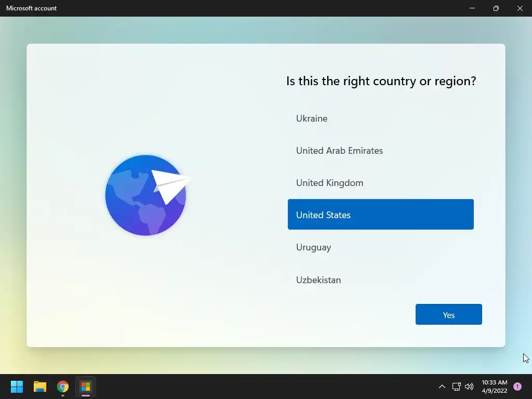The image size is (532, 399).
Task: Close the Microsoft account window
Action: 520,8
